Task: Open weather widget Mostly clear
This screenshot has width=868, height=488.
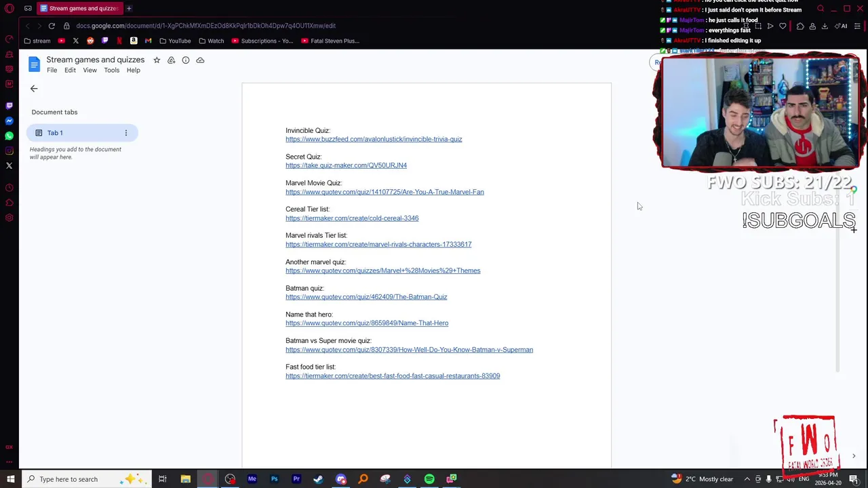Action: [703, 479]
